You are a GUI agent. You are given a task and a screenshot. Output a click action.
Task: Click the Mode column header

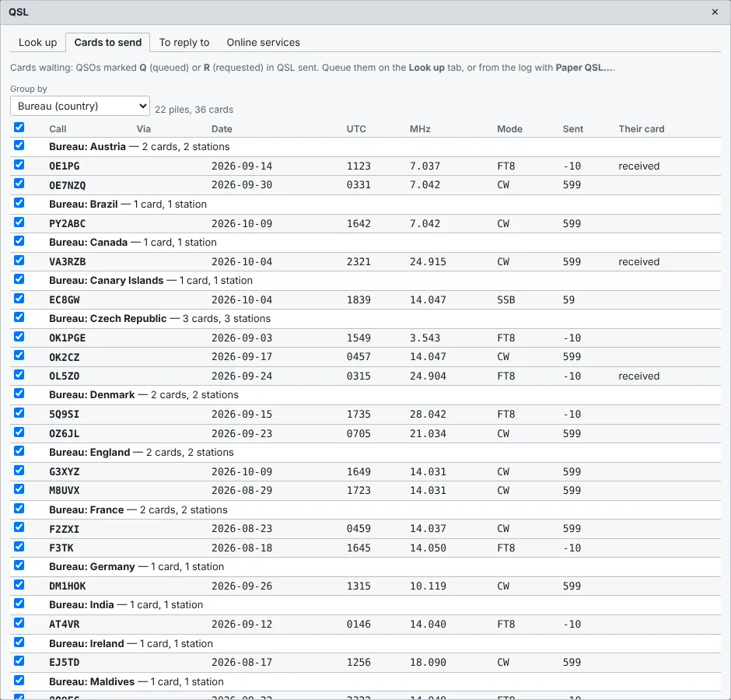(x=509, y=128)
